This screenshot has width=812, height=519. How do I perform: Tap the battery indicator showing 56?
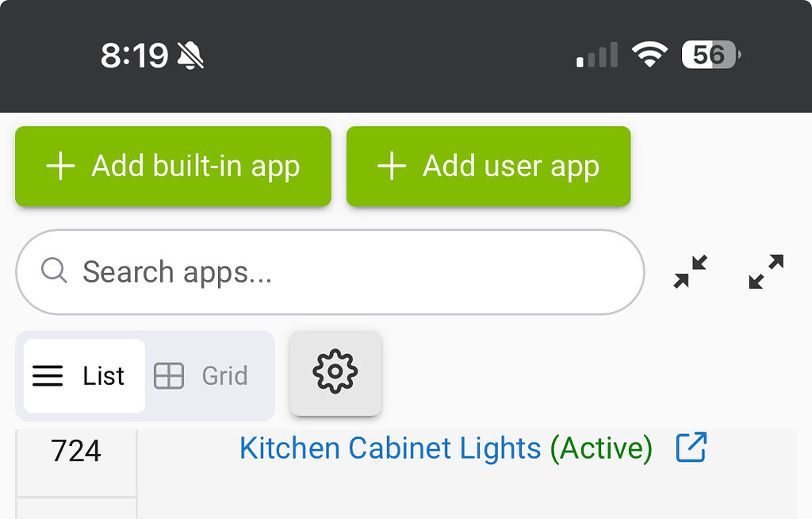point(708,56)
